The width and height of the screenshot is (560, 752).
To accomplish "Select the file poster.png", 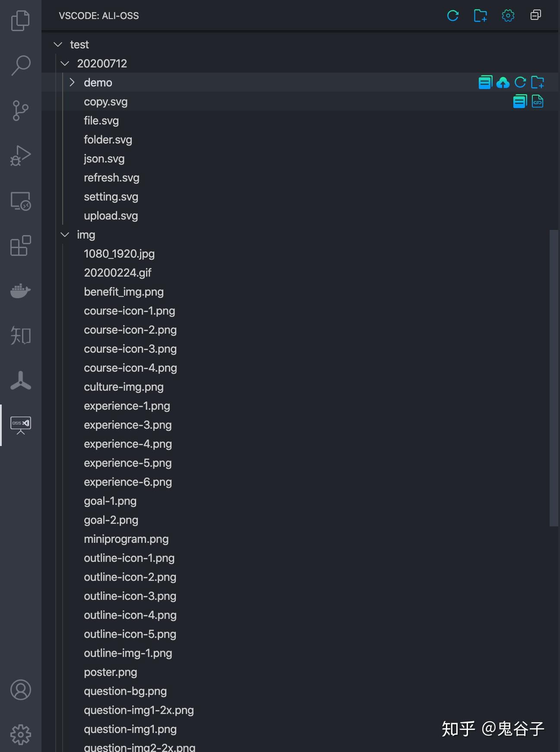I will [110, 672].
